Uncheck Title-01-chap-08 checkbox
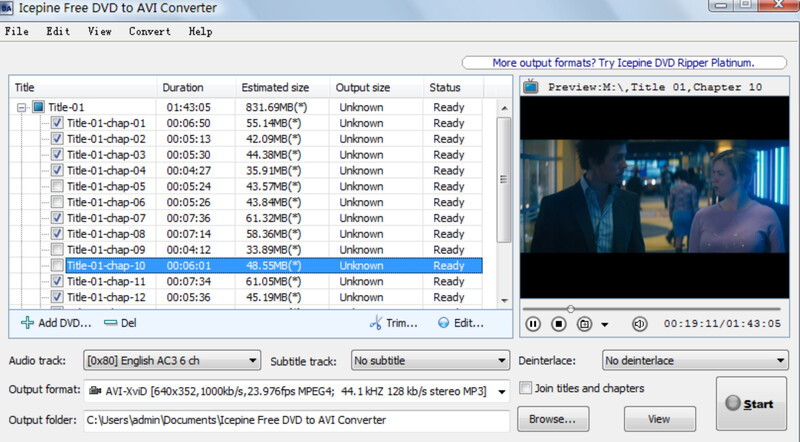 pyautogui.click(x=57, y=234)
